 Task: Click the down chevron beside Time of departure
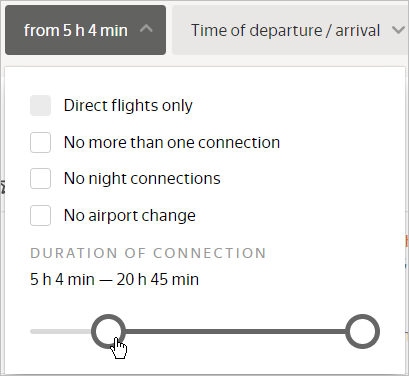click(x=398, y=30)
